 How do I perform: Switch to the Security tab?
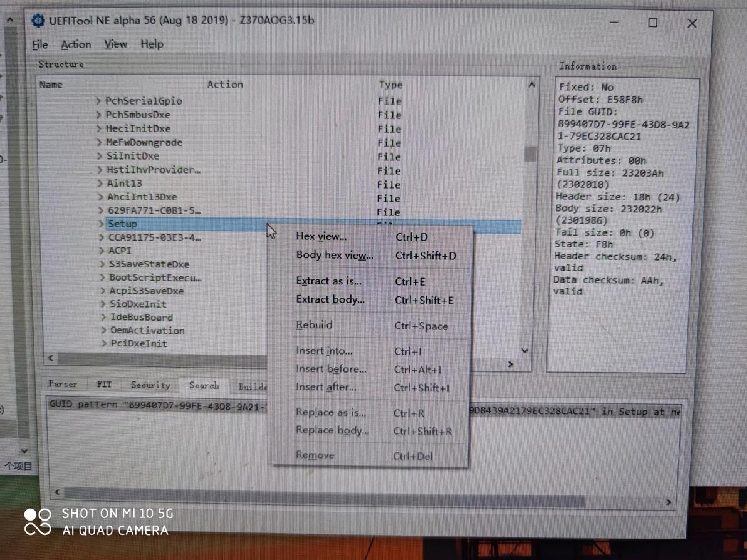(150, 385)
